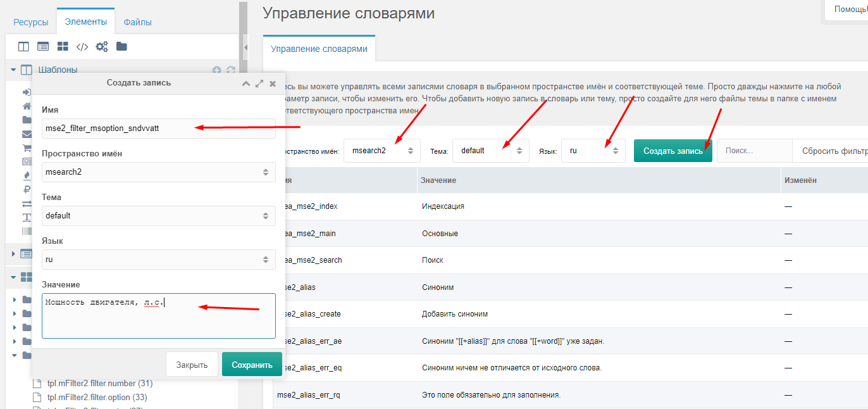
Task: Collapse the chunks tree section
Action: click(13, 277)
